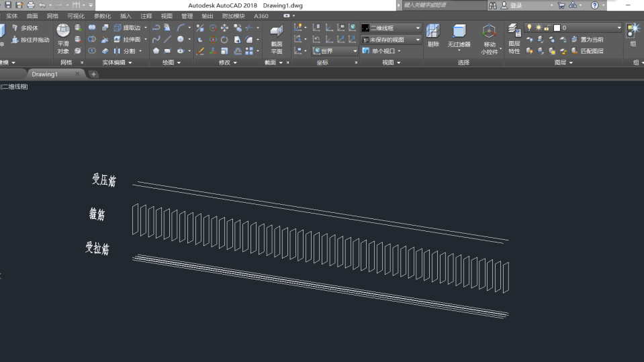This screenshot has height=362, width=644.
Task: Toggle the layer lock padlock icon
Action: click(547, 28)
